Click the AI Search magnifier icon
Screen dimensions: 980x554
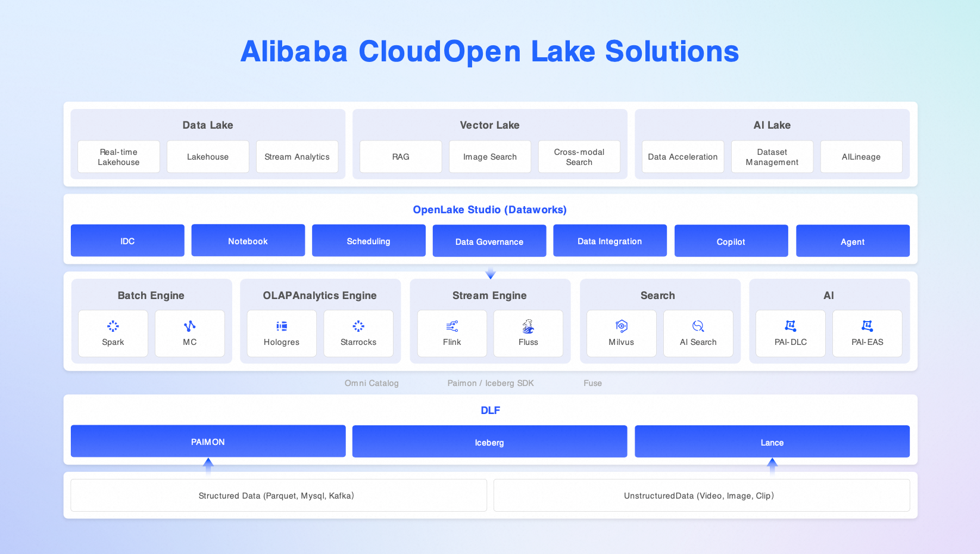click(x=698, y=326)
